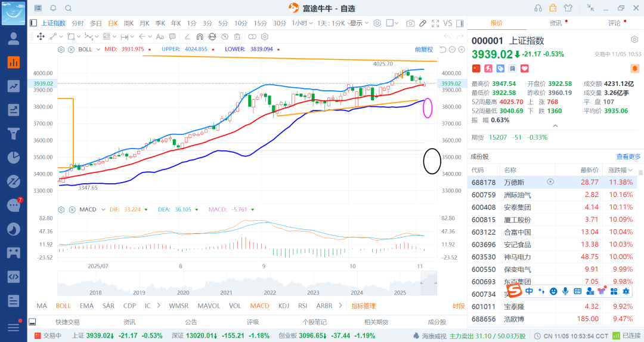Click 查看更多 link for constituents
Image resolution: width=644 pixels, height=342 pixels.
pyautogui.click(x=628, y=156)
